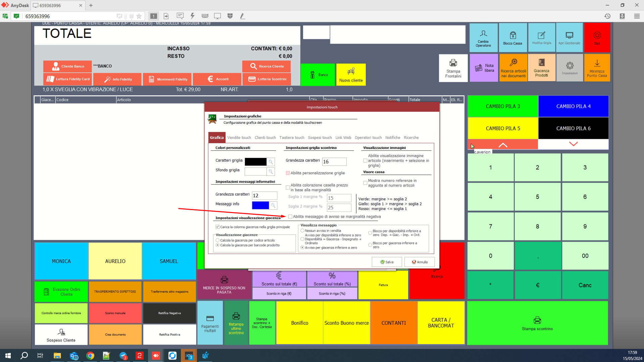Viewport: 644px width, 362px height.
Task: Open Giacenza Prodotti button
Action: pos(541,68)
